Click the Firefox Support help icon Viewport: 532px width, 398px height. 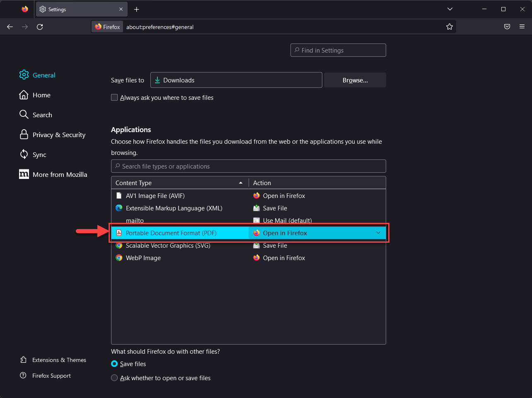click(24, 376)
